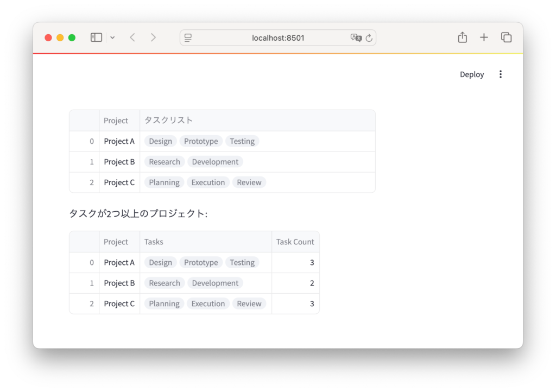Click the translate icon in address bar
This screenshot has width=556, height=392.
(x=356, y=38)
